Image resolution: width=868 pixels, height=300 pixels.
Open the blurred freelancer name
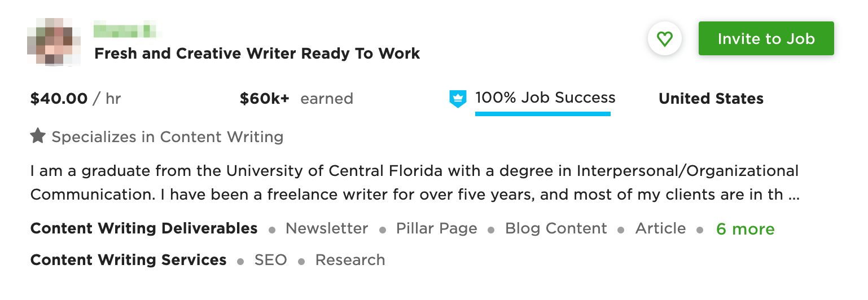pyautogui.click(x=124, y=28)
